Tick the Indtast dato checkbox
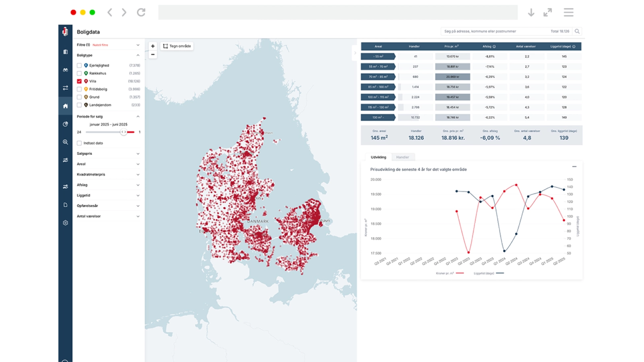Viewport: 644px width, 362px height. pos(79,143)
